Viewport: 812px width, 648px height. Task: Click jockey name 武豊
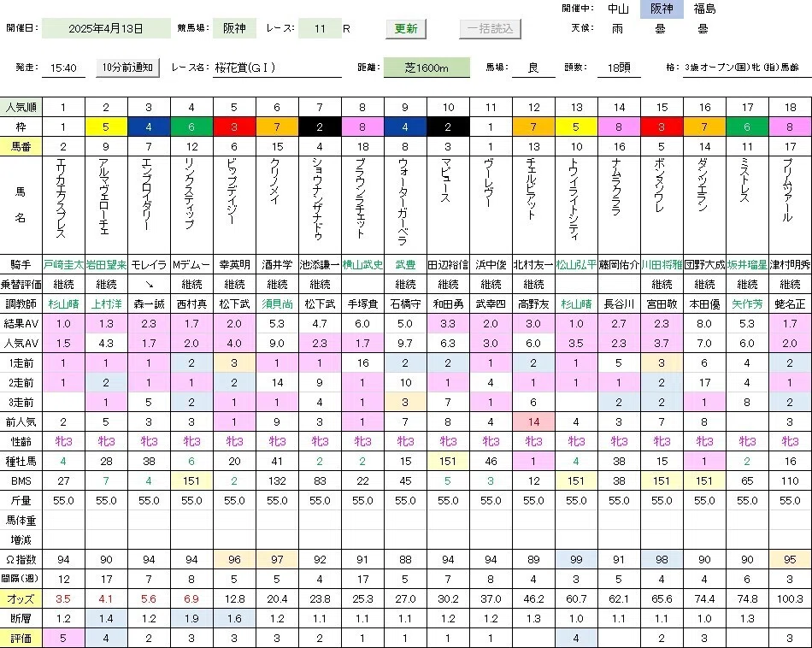tap(405, 265)
